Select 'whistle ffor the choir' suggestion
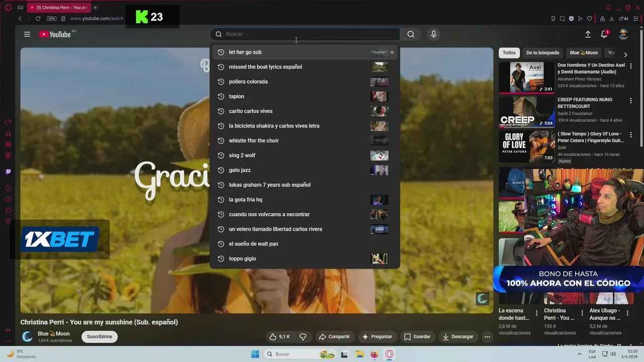This screenshot has width=644, height=362. (305, 140)
